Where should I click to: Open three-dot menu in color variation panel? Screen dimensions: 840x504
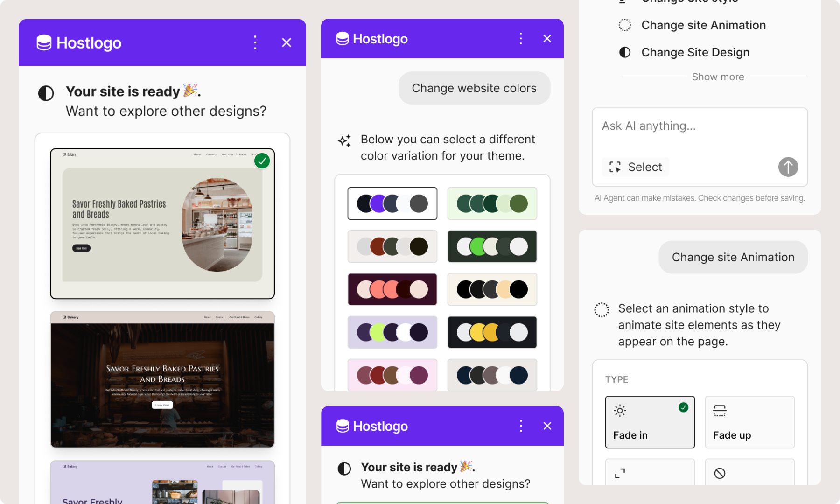521,39
